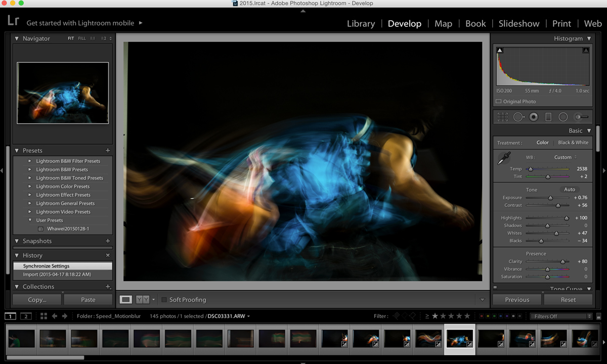Viewport: 607px width, 364px height.
Task: Switch to the Library module
Action: (361, 24)
